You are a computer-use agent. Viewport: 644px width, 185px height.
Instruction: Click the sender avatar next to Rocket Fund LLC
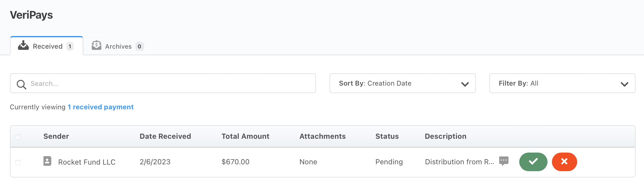pyautogui.click(x=47, y=162)
